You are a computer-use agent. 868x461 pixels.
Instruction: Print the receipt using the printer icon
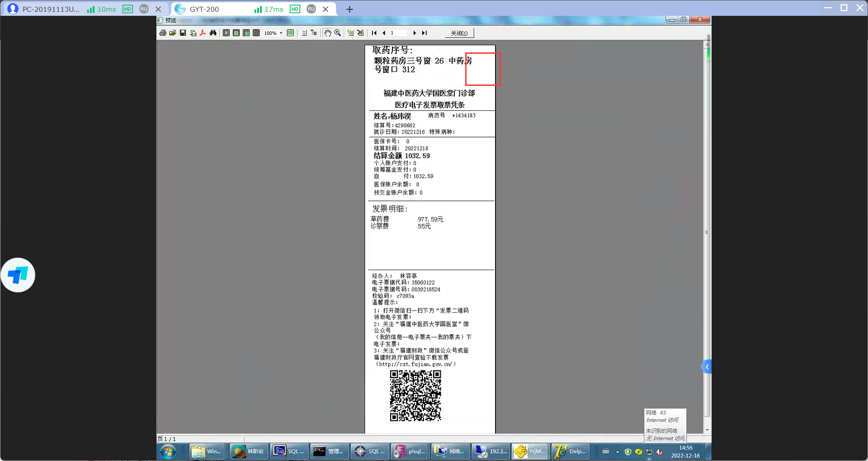click(x=163, y=33)
